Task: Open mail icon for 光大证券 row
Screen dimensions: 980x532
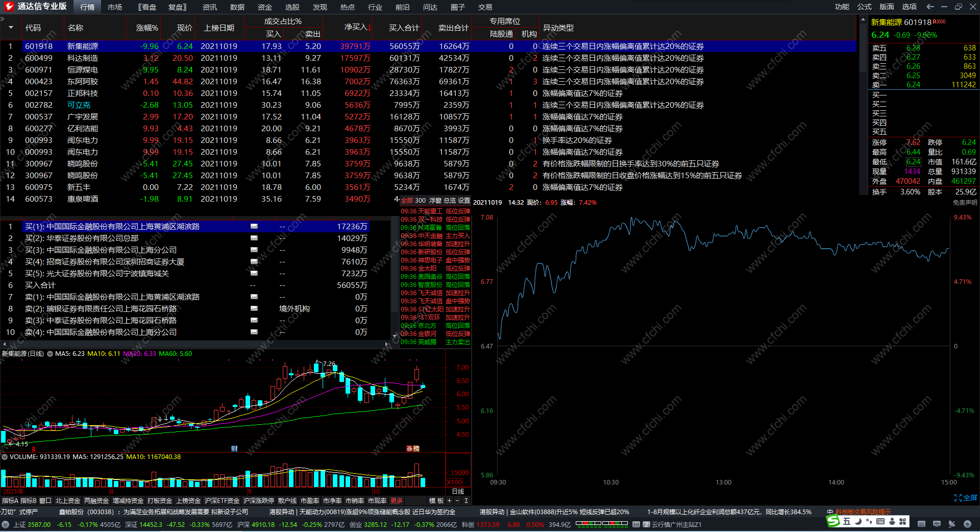Action: [x=254, y=273]
